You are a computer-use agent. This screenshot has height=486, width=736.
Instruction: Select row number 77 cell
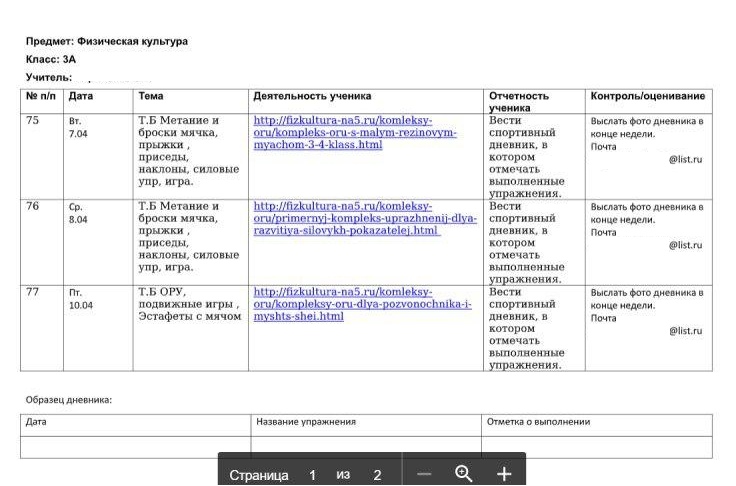[42, 328]
